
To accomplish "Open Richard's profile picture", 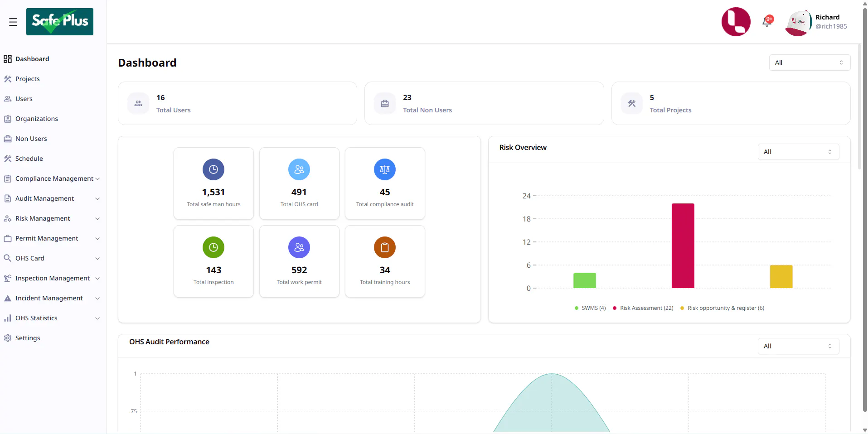I will coord(798,23).
